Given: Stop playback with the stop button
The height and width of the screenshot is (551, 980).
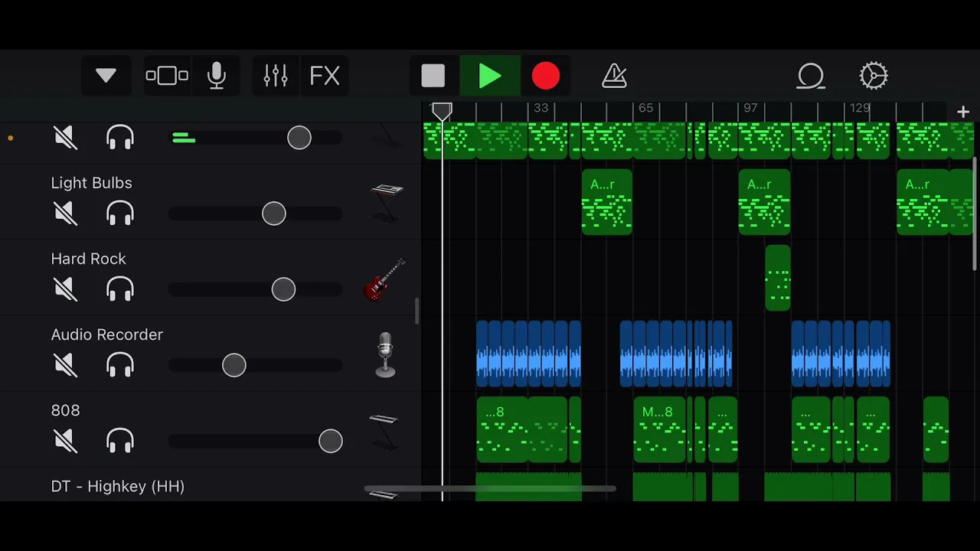Looking at the screenshot, I should pos(433,76).
